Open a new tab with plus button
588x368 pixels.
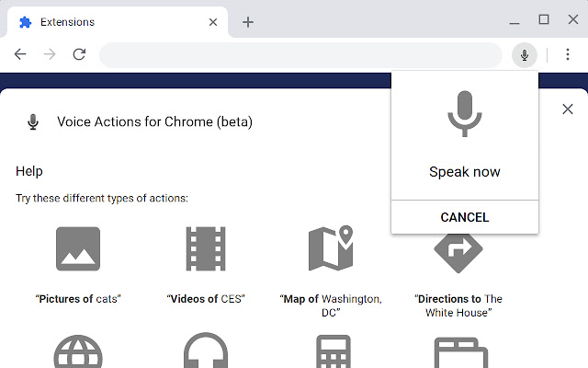tap(248, 22)
